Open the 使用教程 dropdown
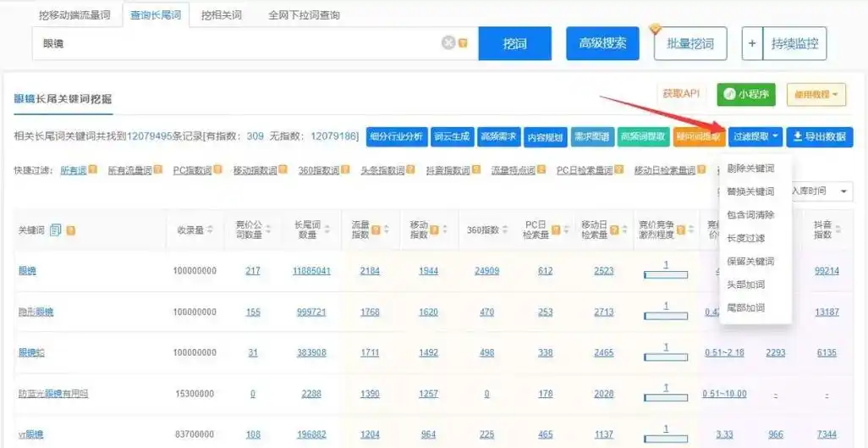This screenshot has height=448, width=868. [x=816, y=95]
